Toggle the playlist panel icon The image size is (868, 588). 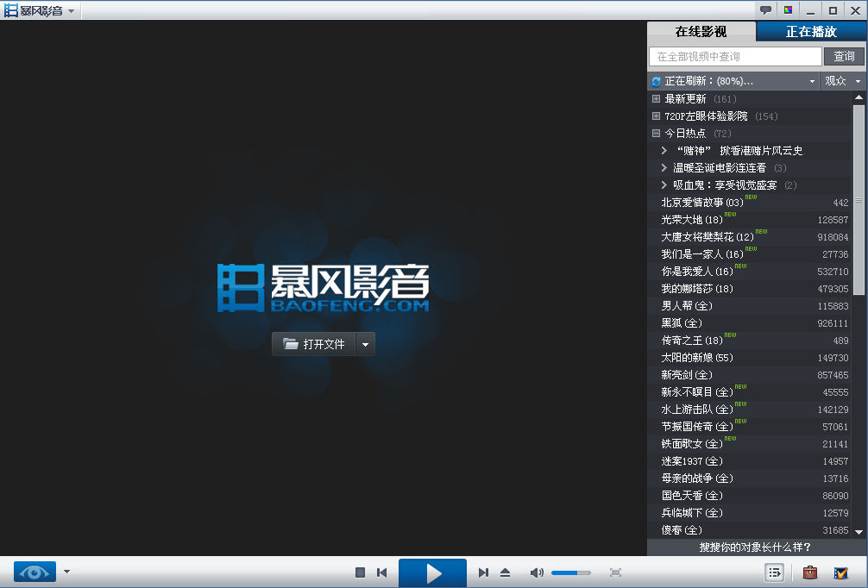tap(775, 572)
